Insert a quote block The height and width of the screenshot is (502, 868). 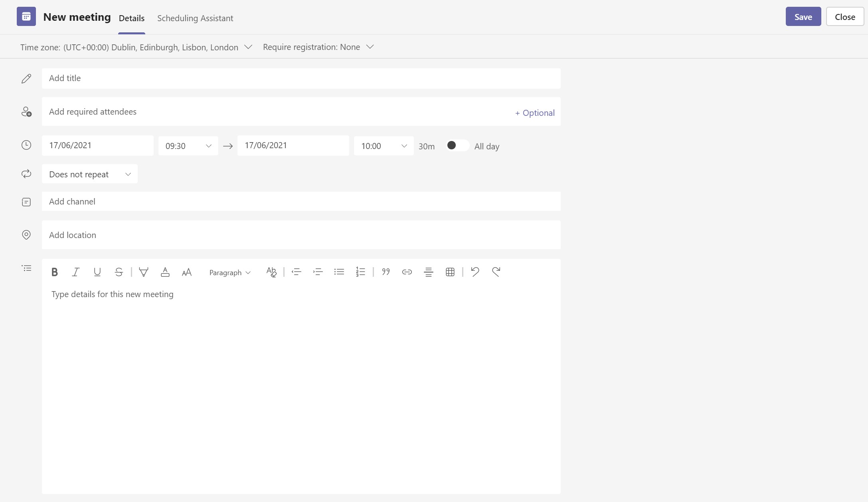[x=386, y=272]
